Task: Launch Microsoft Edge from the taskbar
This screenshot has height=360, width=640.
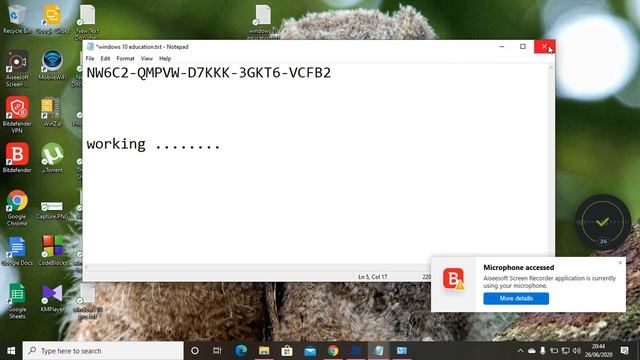Action: coord(241,351)
